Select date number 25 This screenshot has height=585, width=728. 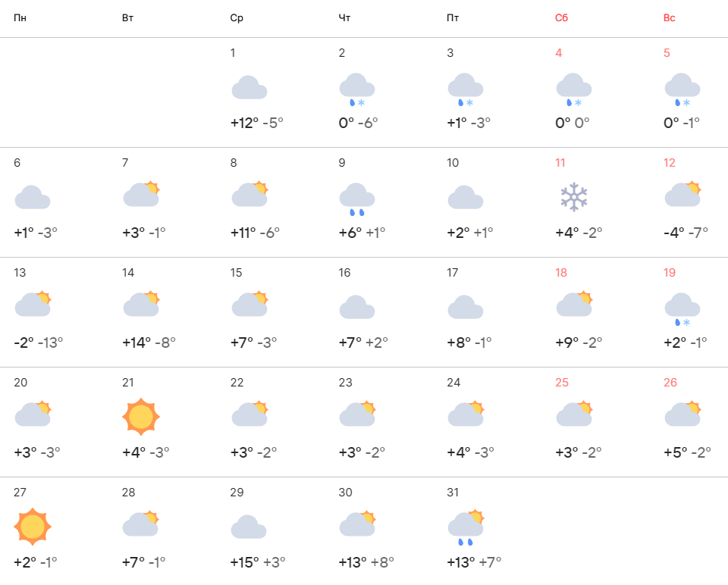click(562, 383)
